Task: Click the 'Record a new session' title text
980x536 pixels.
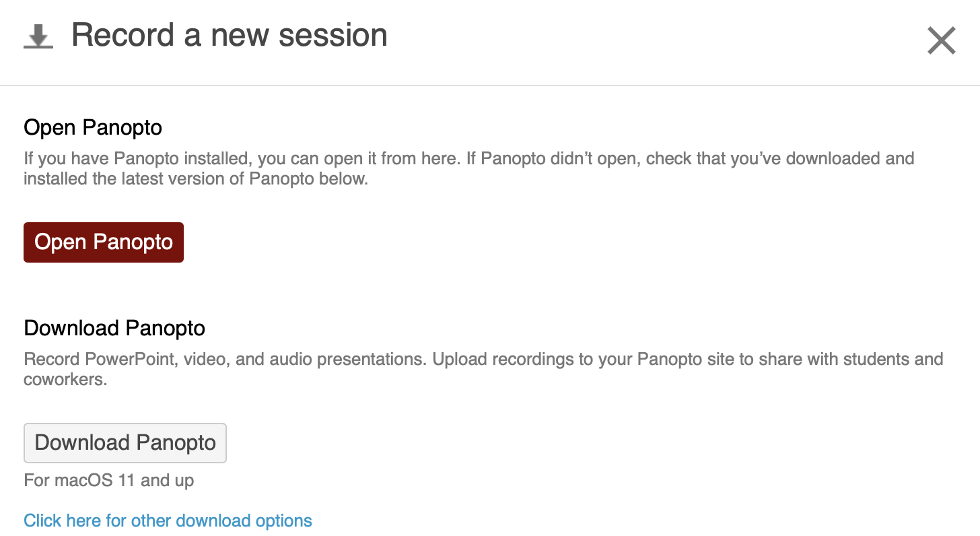Action: point(230,35)
